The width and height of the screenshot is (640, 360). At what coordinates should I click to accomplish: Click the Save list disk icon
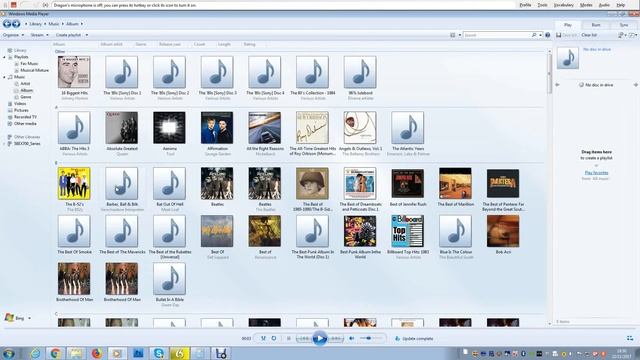coord(558,35)
